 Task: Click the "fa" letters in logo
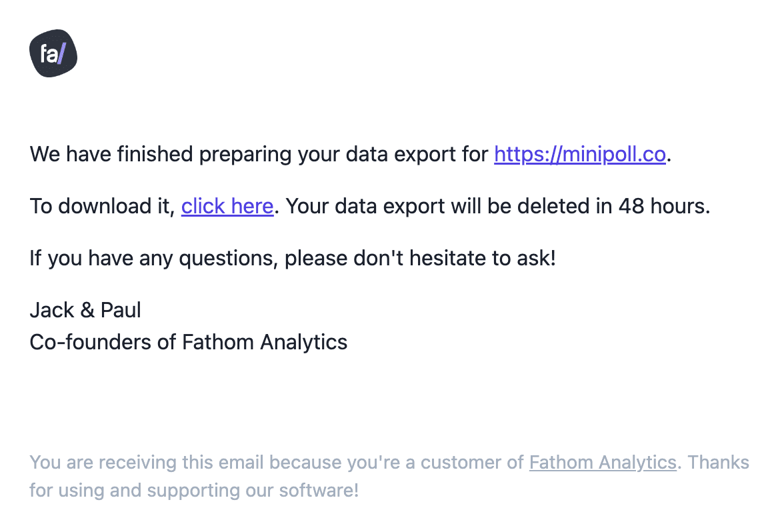[49, 53]
